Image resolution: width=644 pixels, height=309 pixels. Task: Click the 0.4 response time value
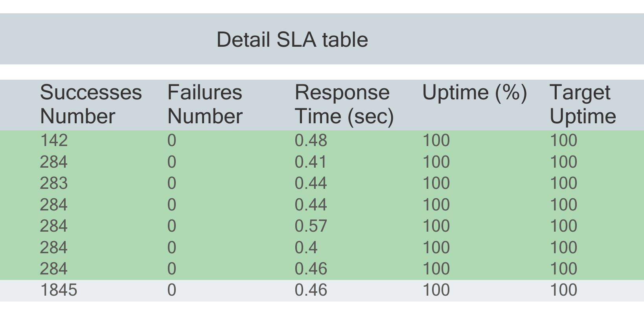coord(306,247)
